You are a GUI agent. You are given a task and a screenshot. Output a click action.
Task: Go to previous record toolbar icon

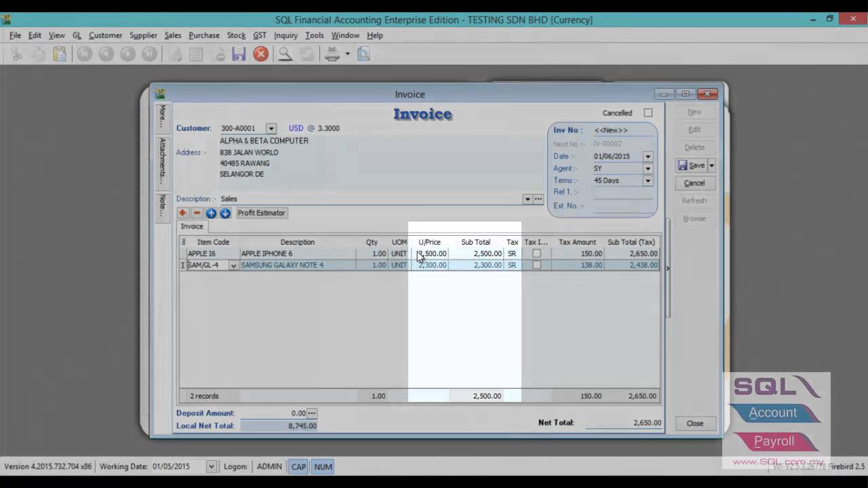pos(106,54)
